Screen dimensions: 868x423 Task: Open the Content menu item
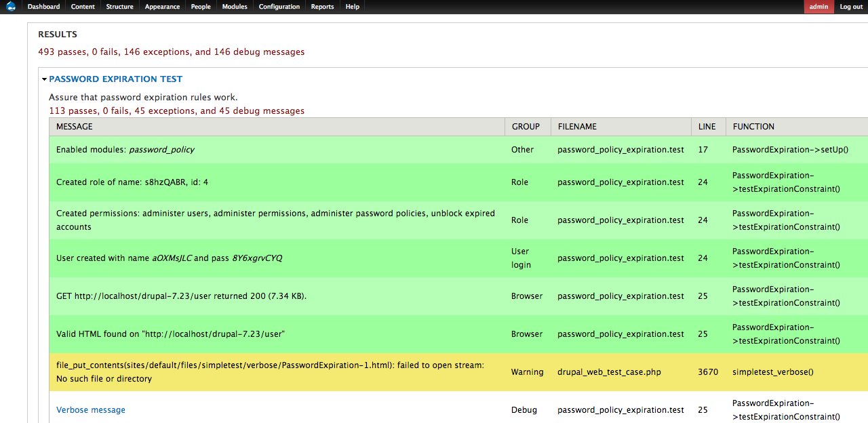[x=83, y=7]
